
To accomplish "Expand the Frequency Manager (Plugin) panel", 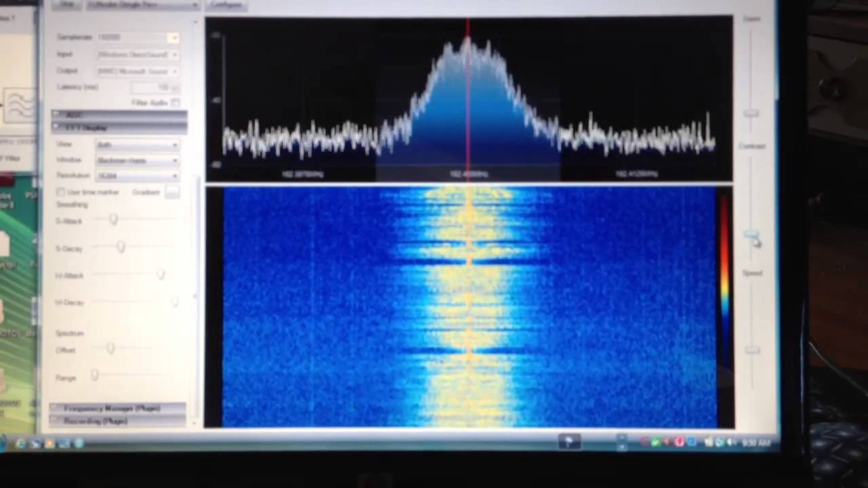I will 118,408.
